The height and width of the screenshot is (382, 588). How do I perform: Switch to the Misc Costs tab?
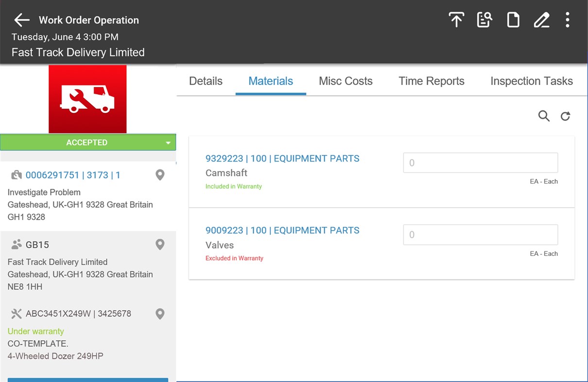346,81
